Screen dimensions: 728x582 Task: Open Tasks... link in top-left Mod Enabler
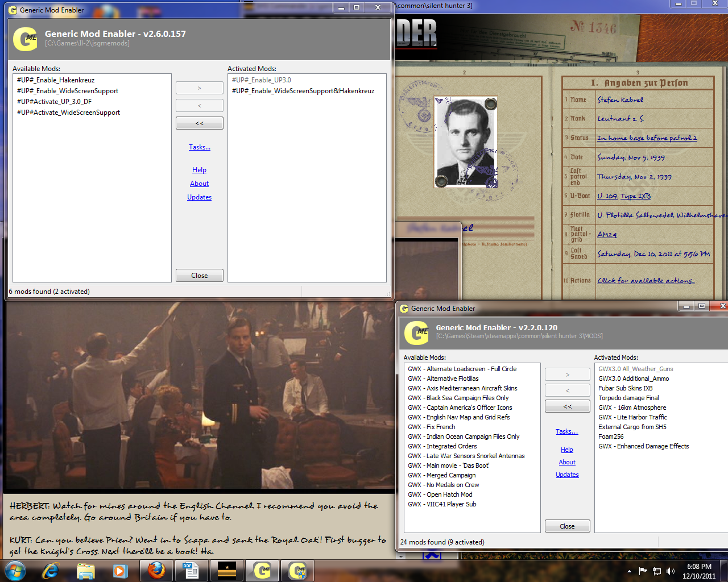(200, 147)
